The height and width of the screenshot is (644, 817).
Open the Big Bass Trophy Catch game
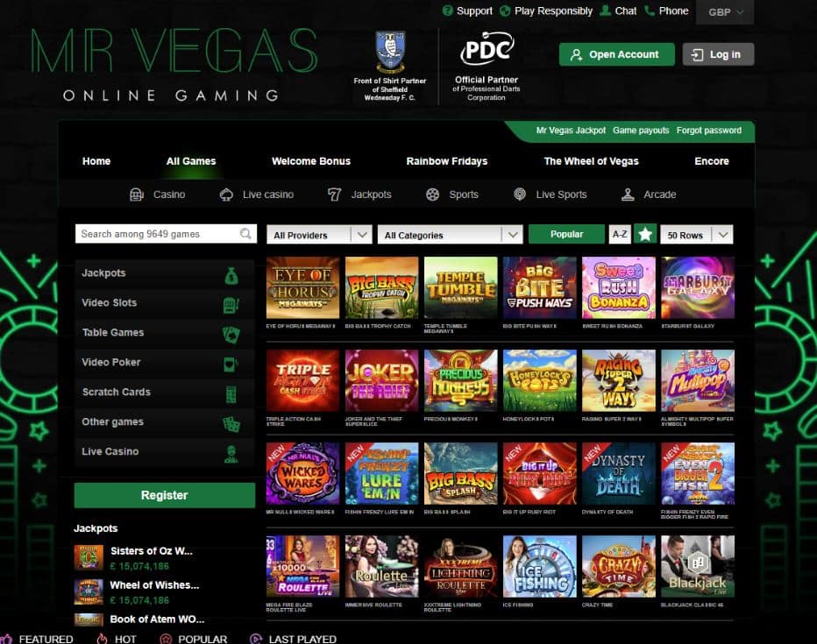(382, 287)
